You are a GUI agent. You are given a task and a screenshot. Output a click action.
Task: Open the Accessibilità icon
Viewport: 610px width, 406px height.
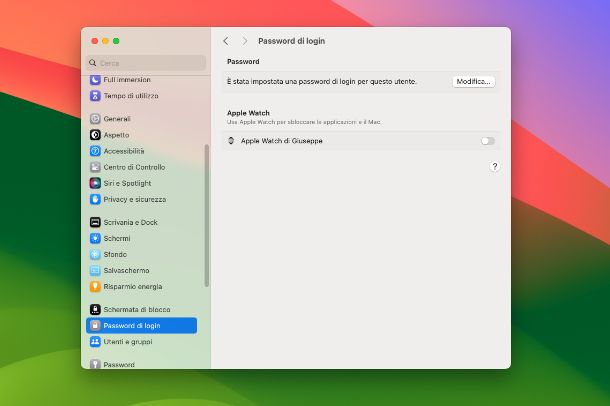[95, 151]
